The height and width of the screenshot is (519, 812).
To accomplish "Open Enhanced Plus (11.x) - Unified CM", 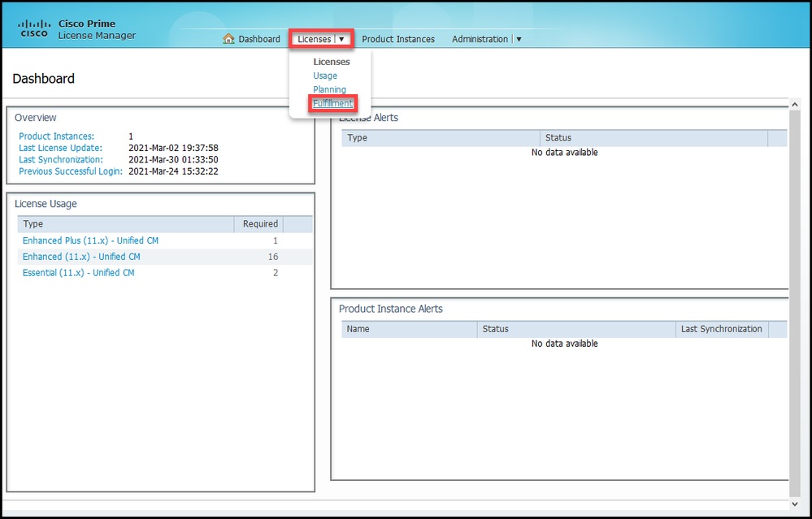I will (x=90, y=240).
